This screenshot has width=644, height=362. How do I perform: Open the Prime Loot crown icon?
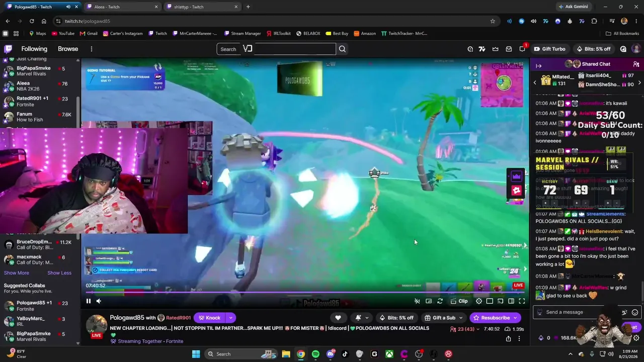496,49
